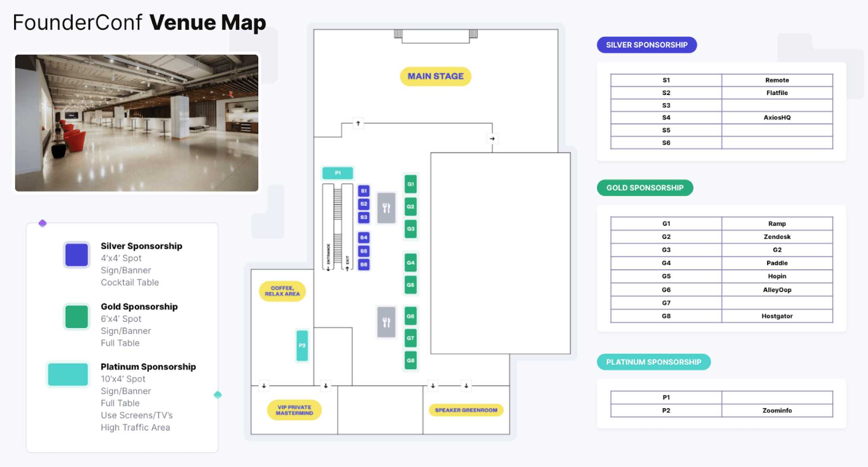Click the Coffee, Relax Area label
Viewport: 868px width, 467px height.
[x=282, y=291]
